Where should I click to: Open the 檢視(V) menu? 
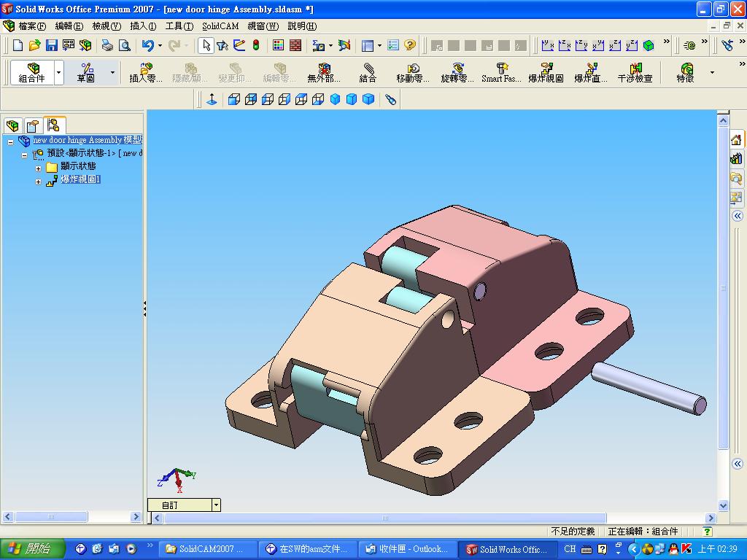pos(107,26)
